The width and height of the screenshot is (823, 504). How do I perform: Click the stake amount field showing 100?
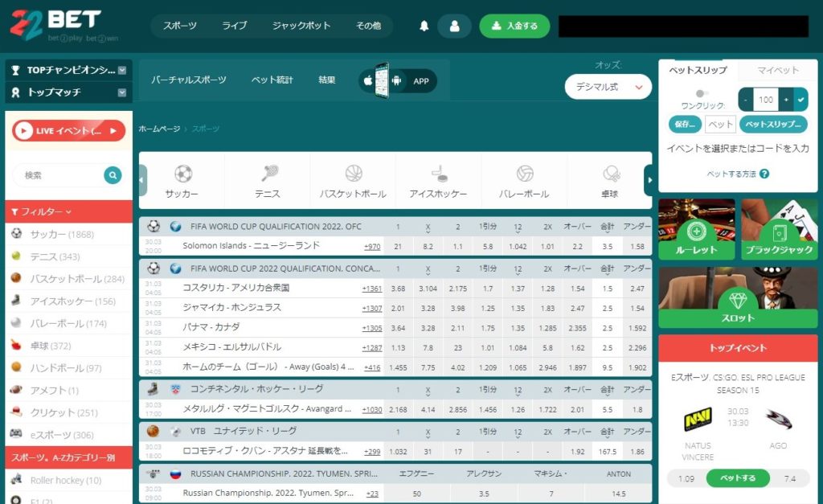(766, 99)
